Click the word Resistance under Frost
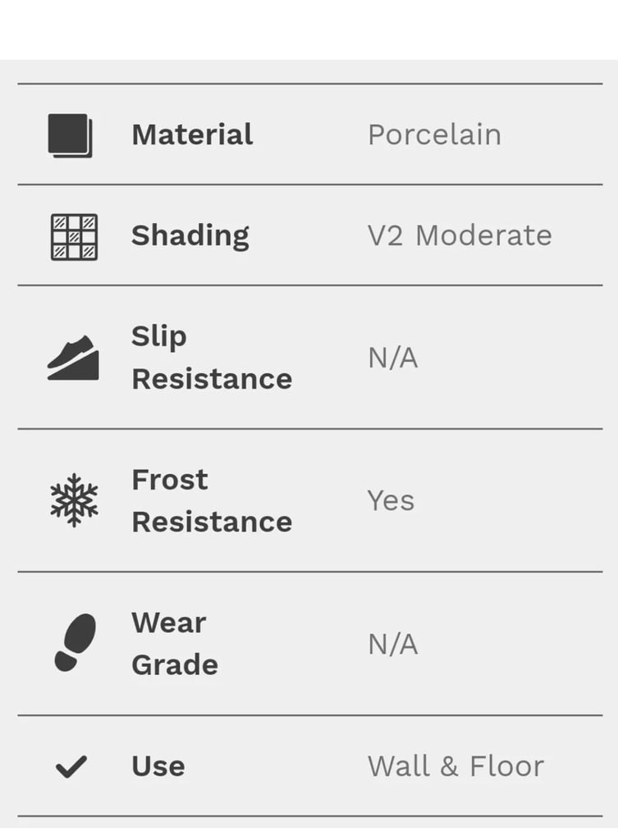This screenshot has width=618, height=840. click(x=213, y=523)
